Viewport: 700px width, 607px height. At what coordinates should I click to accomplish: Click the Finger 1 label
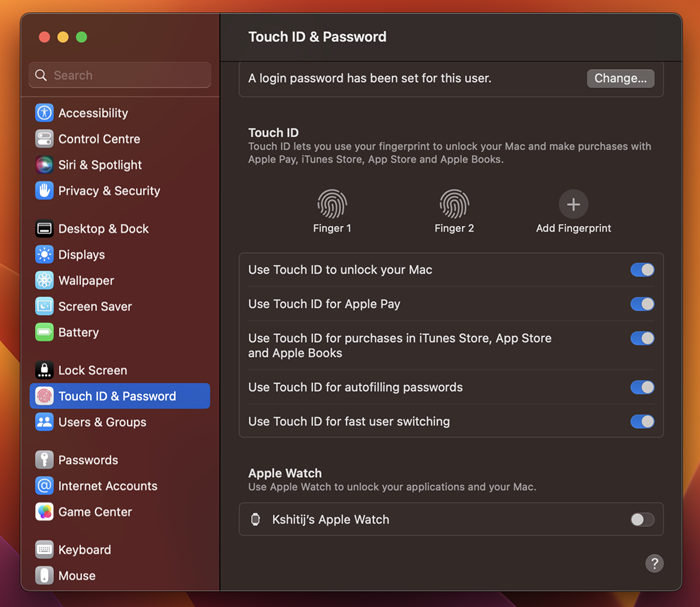point(332,228)
